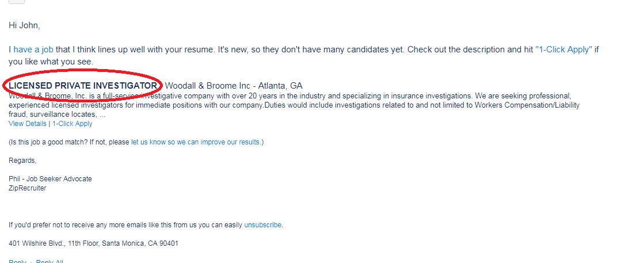Click quoted "1-Click Apply" link in intro sentence
The width and height of the screenshot is (644, 263).
pyautogui.click(x=563, y=49)
